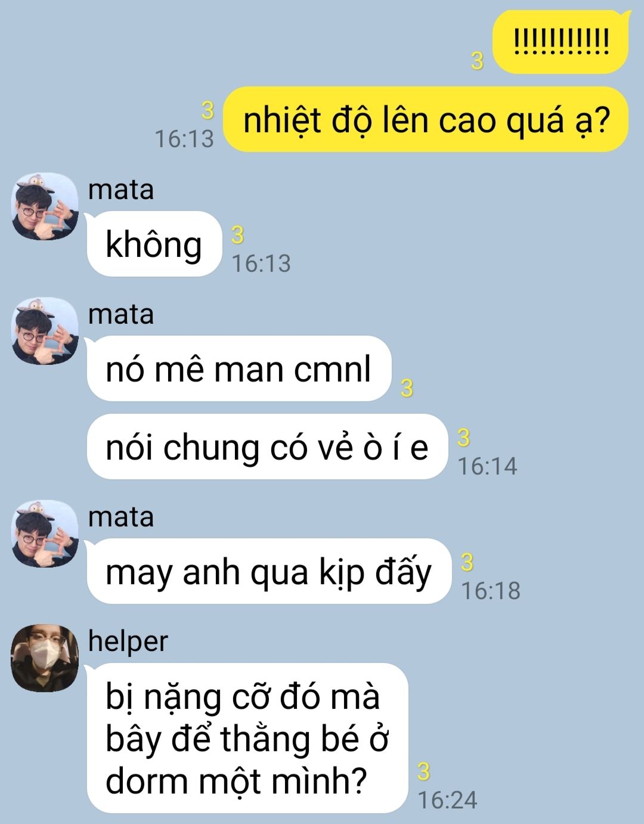Viewport: 644px width, 824px height.
Task: Tap the 'helper' sender name
Action: point(128,642)
